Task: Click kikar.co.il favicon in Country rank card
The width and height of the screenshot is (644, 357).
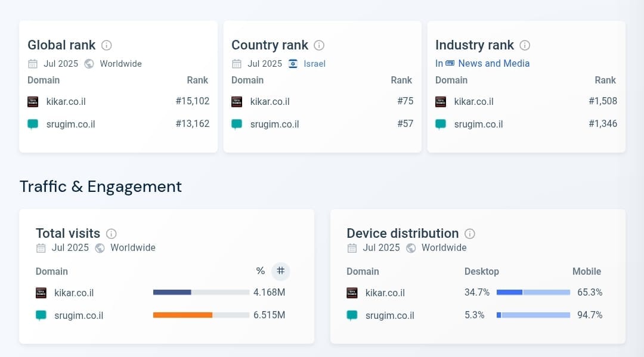Action: pos(237,102)
